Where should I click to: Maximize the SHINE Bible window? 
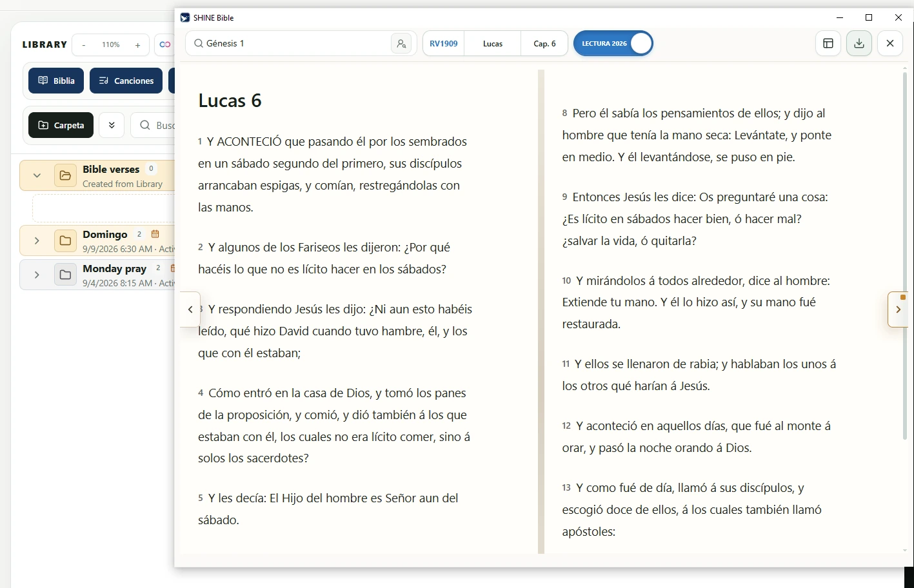point(869,17)
